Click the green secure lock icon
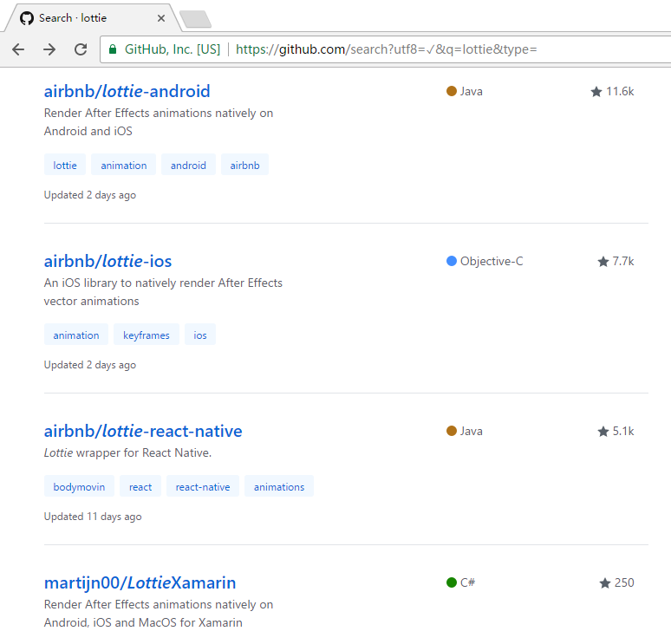This screenshot has height=644, width=671. coord(113,49)
